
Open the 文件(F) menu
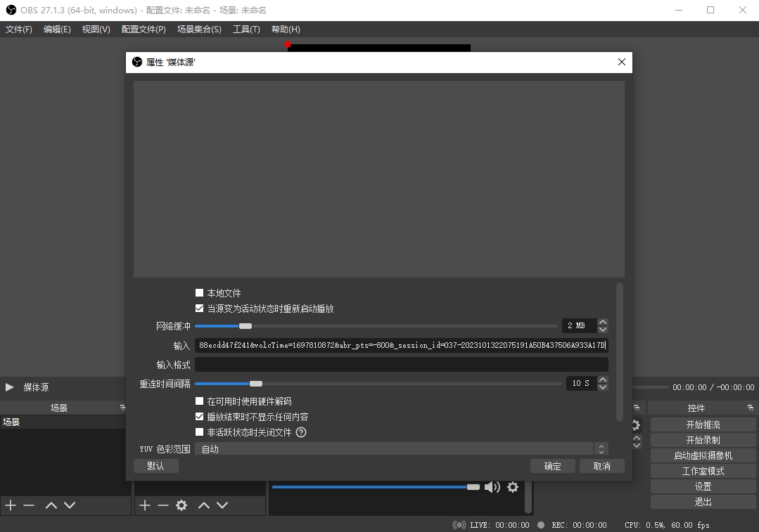(19, 30)
